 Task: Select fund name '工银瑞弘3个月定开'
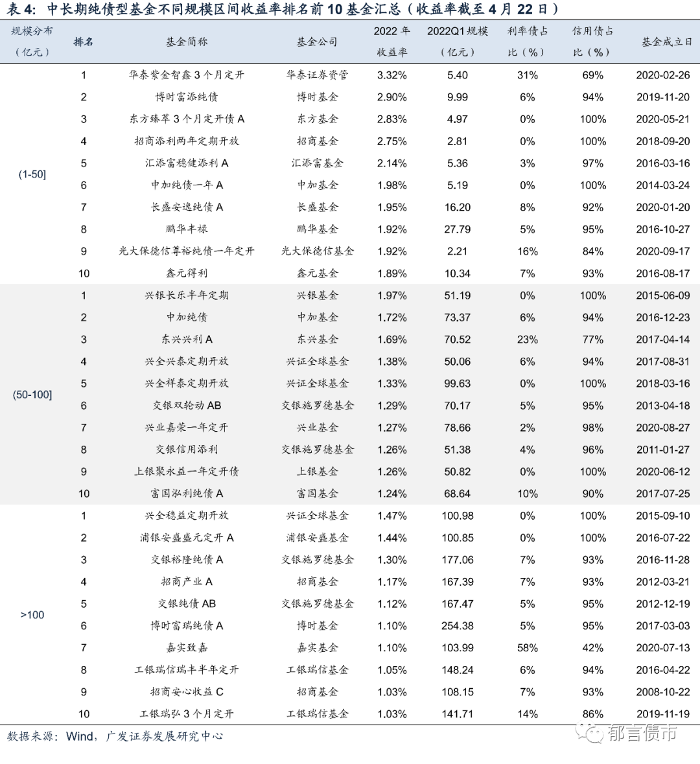coord(187,714)
